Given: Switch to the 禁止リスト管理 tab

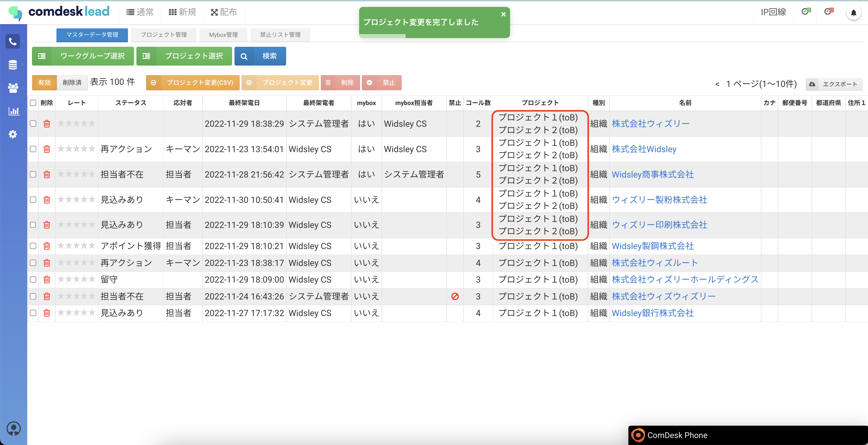Looking at the screenshot, I should pos(280,35).
